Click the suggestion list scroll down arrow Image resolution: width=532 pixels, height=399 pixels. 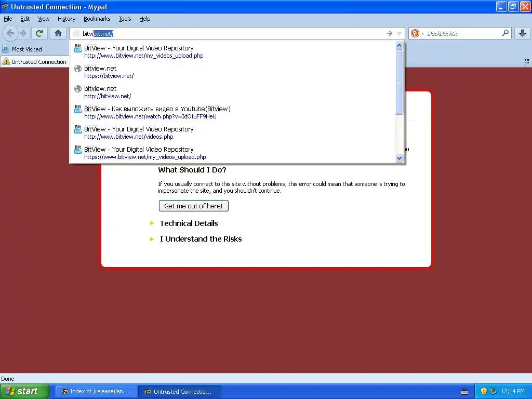[x=399, y=158]
